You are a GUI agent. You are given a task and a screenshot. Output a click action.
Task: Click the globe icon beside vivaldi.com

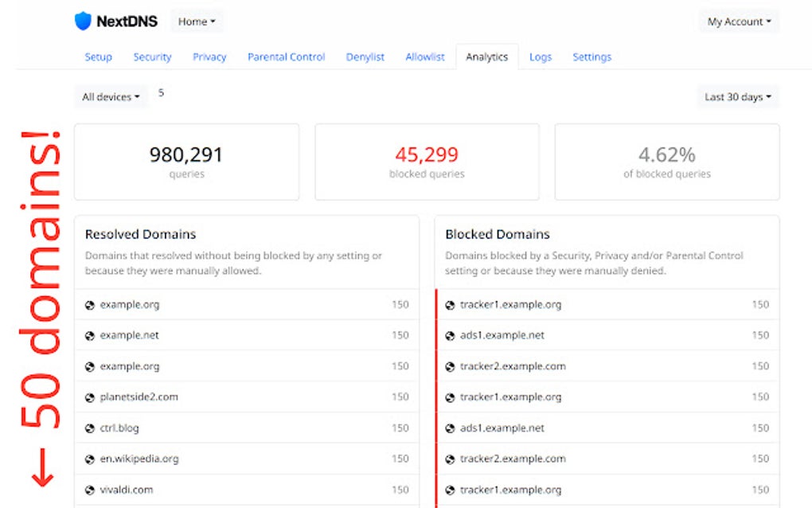(91, 490)
